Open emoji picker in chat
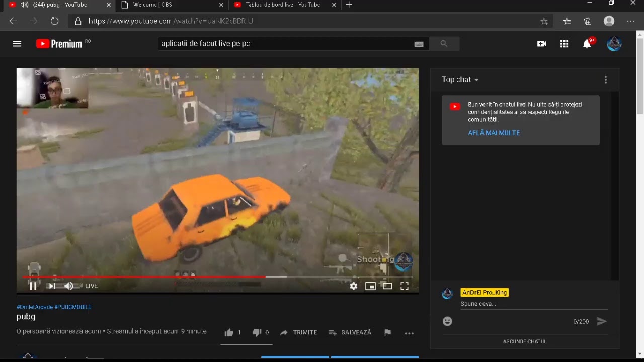This screenshot has height=362, width=644. click(447, 321)
